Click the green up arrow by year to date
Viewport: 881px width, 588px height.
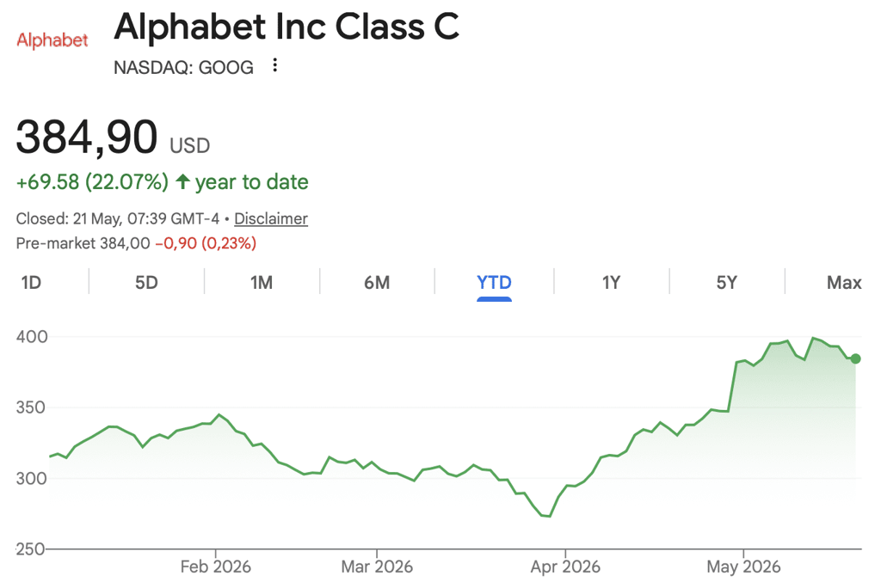tap(182, 181)
